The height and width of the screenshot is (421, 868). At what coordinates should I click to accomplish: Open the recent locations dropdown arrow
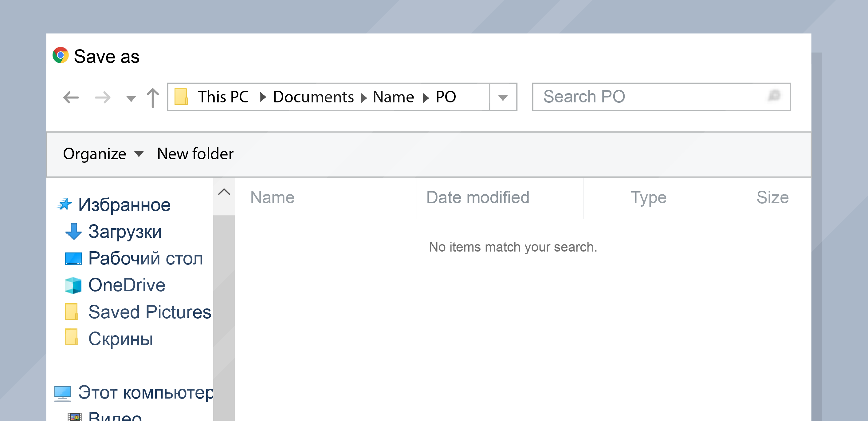(131, 98)
